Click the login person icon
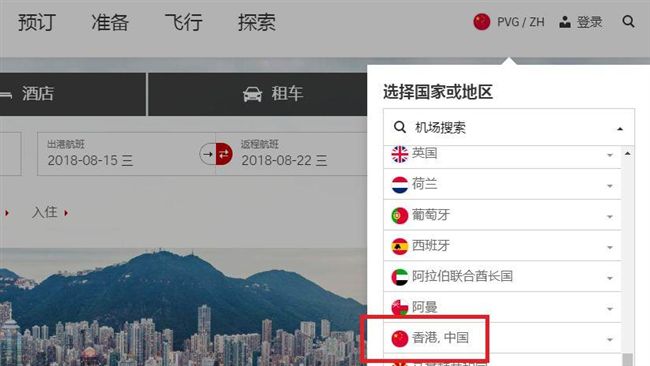The width and height of the screenshot is (650, 366). (x=565, y=22)
